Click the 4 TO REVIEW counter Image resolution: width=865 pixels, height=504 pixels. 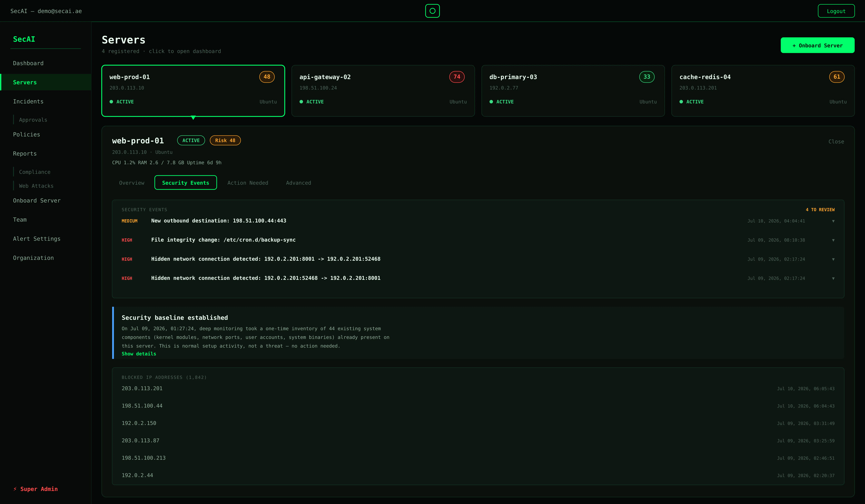820,210
